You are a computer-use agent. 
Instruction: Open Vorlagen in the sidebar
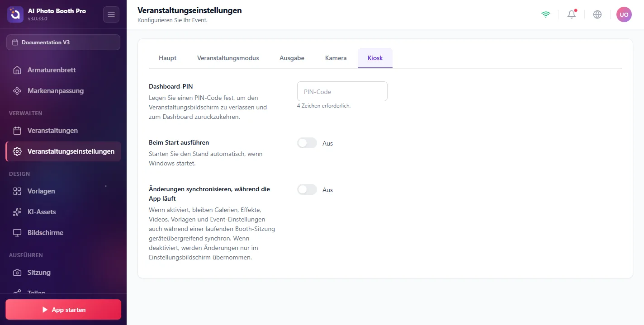63,191
